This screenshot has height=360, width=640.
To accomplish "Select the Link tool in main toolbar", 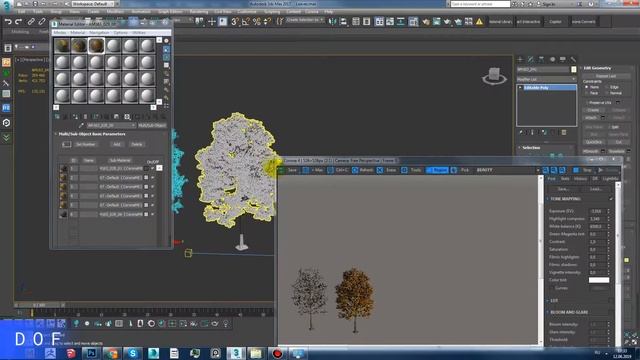I will 31,22.
